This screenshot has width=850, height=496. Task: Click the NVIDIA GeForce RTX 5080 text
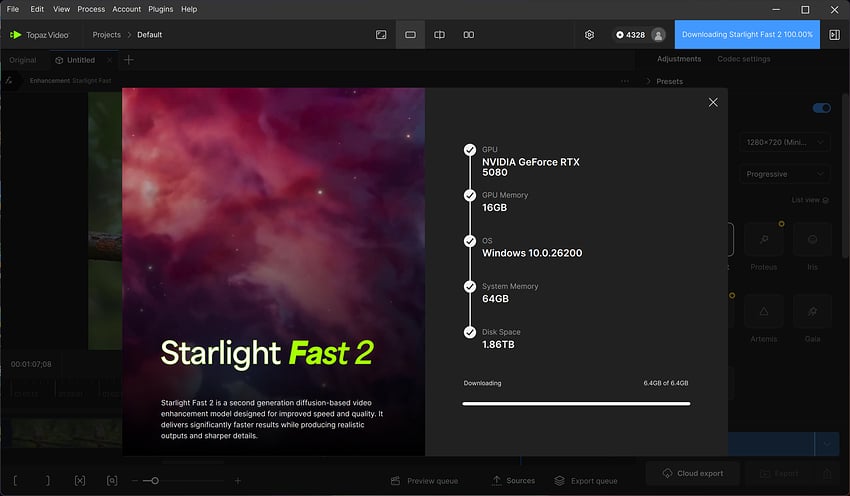pyautogui.click(x=531, y=167)
